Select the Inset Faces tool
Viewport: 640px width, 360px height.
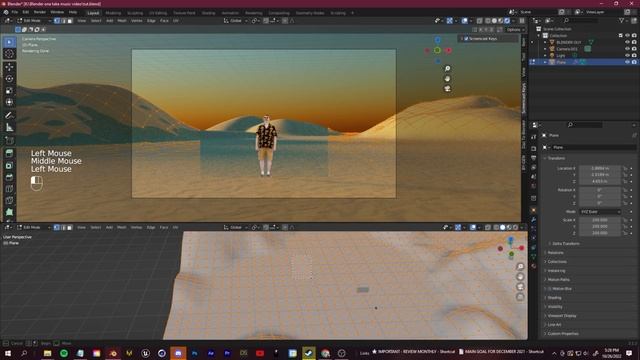[9, 165]
